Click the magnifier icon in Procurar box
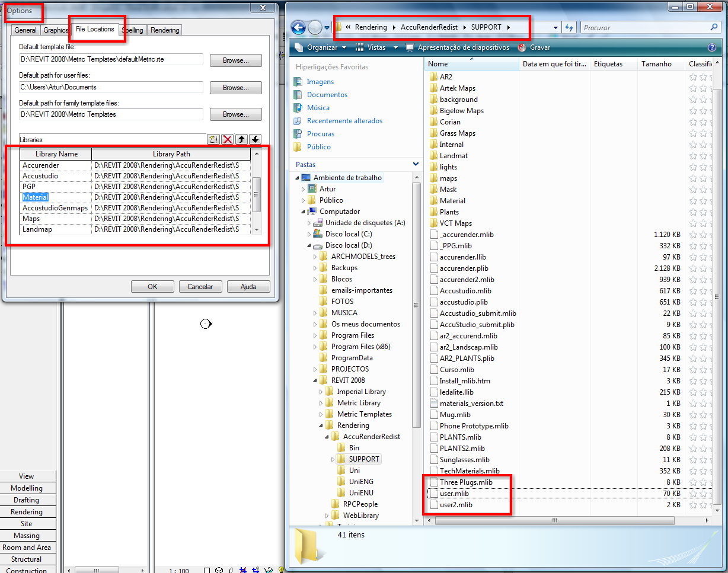Viewport: 728px width, 573px height. tap(714, 27)
